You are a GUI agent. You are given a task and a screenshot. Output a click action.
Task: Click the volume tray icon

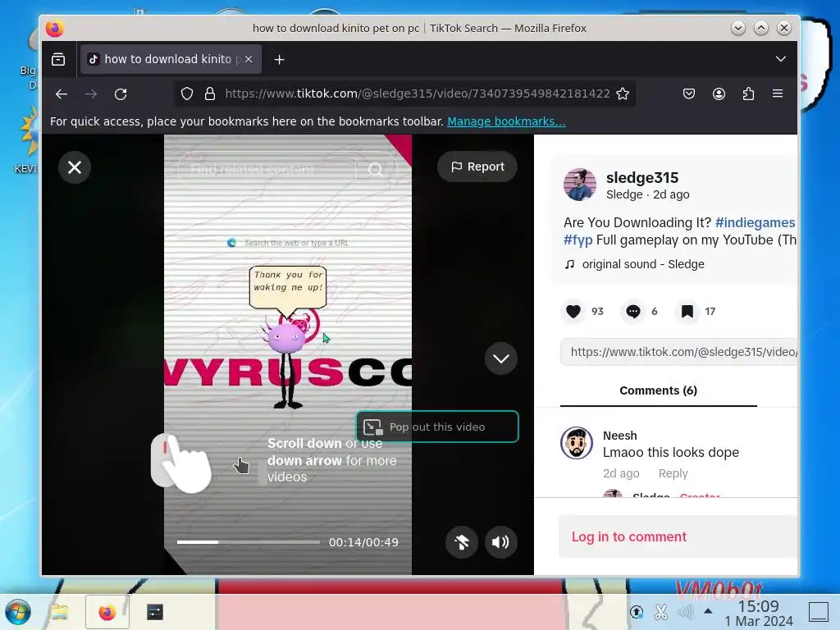[x=685, y=611]
